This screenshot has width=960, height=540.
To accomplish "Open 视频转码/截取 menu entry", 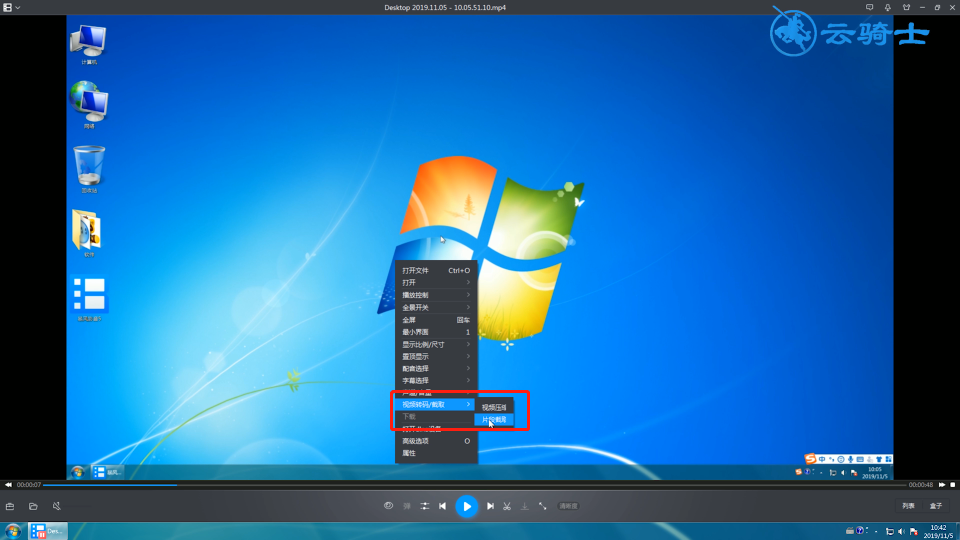I will tap(436, 405).
